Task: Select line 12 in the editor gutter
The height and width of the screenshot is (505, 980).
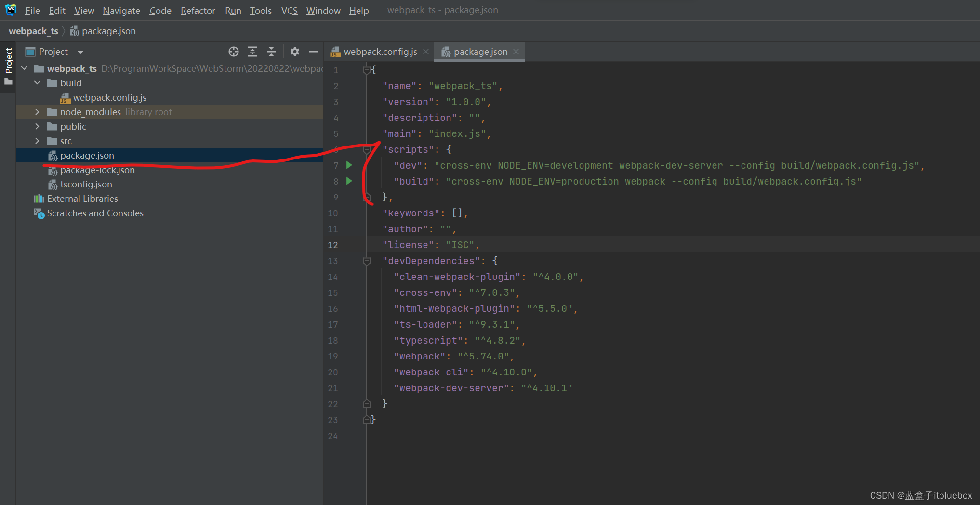Action: 333,245
